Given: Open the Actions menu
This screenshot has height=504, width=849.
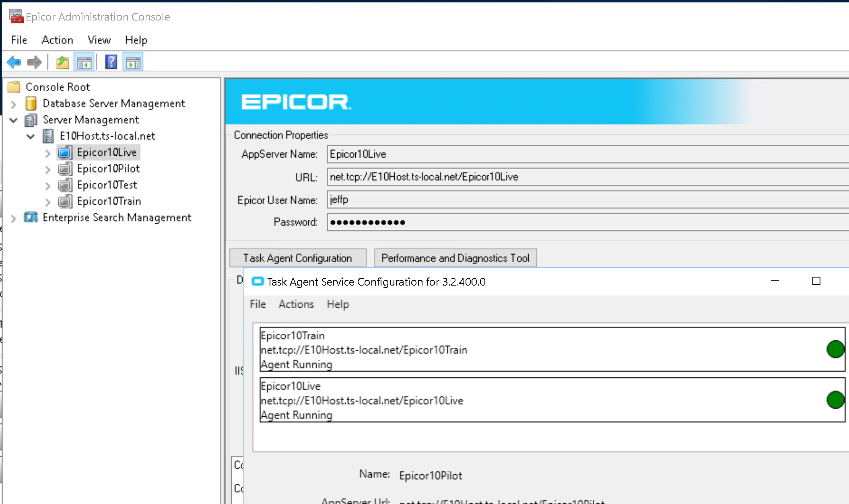Looking at the screenshot, I should 296,304.
